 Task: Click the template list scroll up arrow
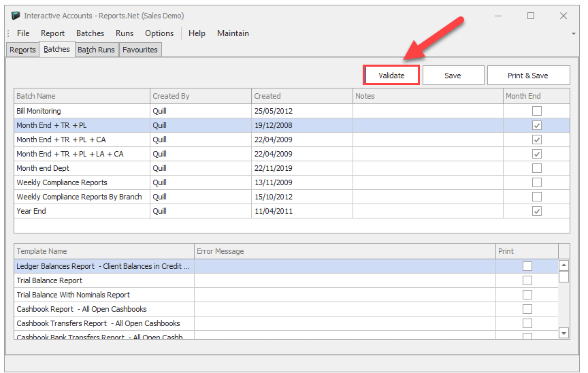pos(563,265)
